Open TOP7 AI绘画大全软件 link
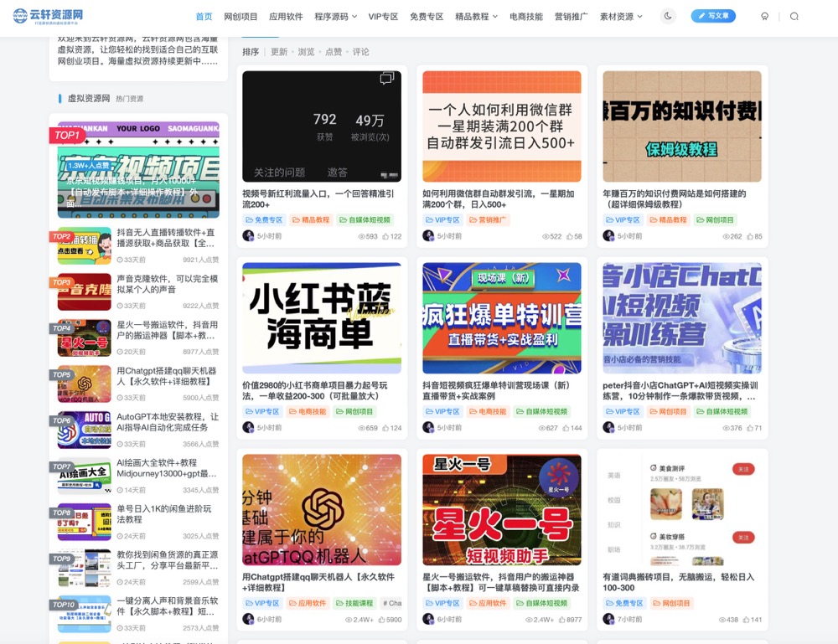Viewport: 838px width, 644px height. 167,468
